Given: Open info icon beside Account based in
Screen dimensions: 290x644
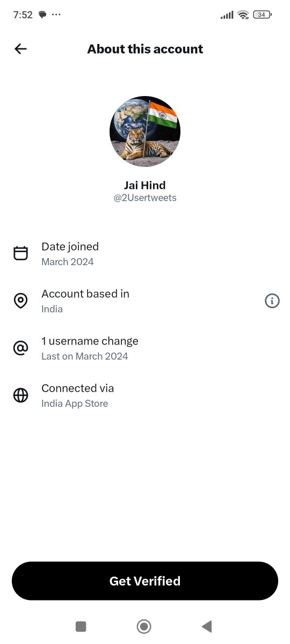Looking at the screenshot, I should (x=272, y=301).
